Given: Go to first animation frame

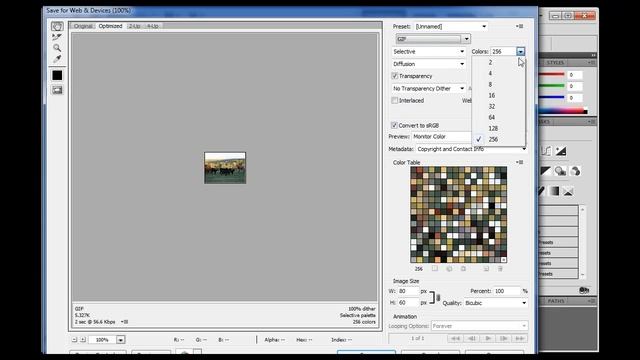Looking at the screenshot, I should pyautogui.click(x=455, y=338).
